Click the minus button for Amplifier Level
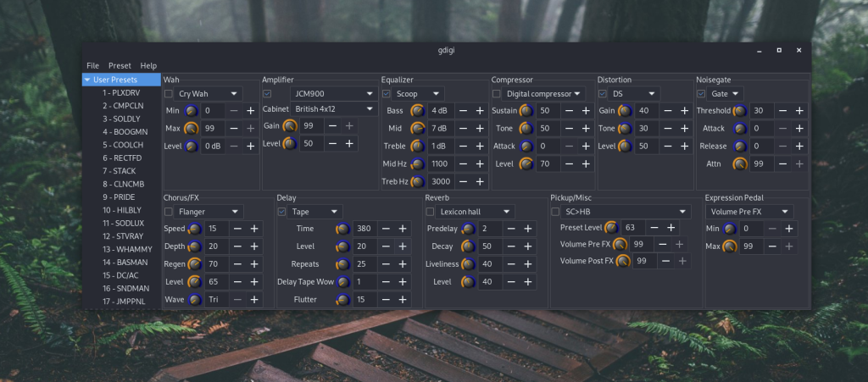Image resolution: width=868 pixels, height=382 pixels. coord(331,144)
